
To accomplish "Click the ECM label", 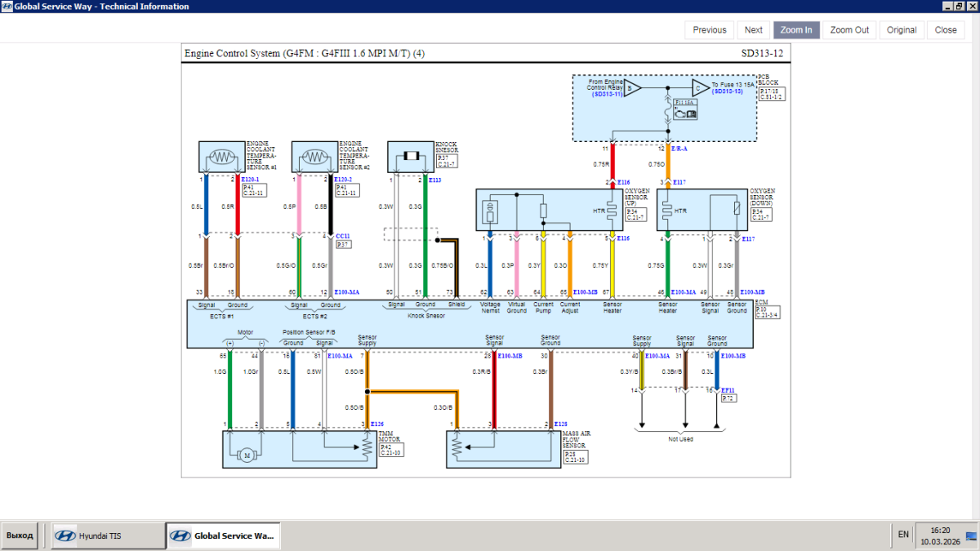I will click(x=761, y=302).
